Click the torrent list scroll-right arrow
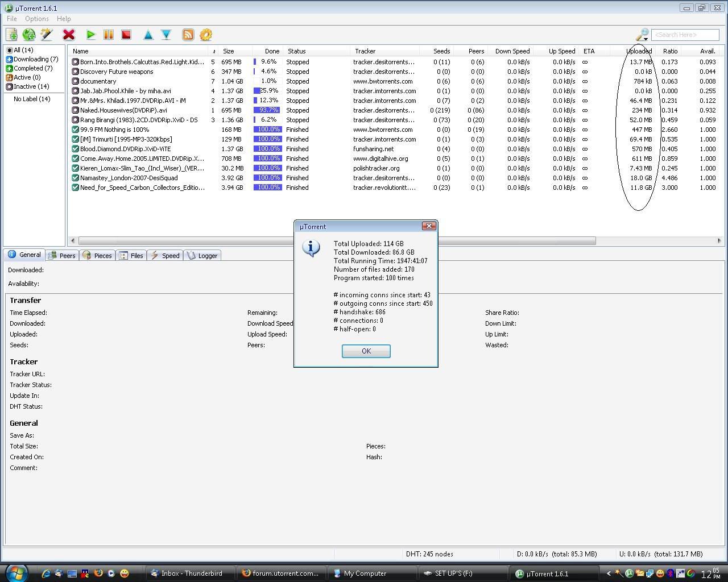728x582 pixels. click(x=719, y=241)
